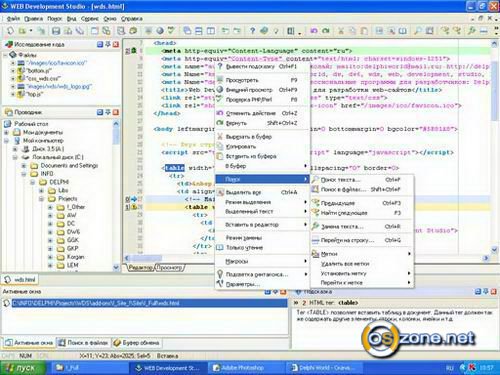Expand the Korgan folder node

pos(50,257)
